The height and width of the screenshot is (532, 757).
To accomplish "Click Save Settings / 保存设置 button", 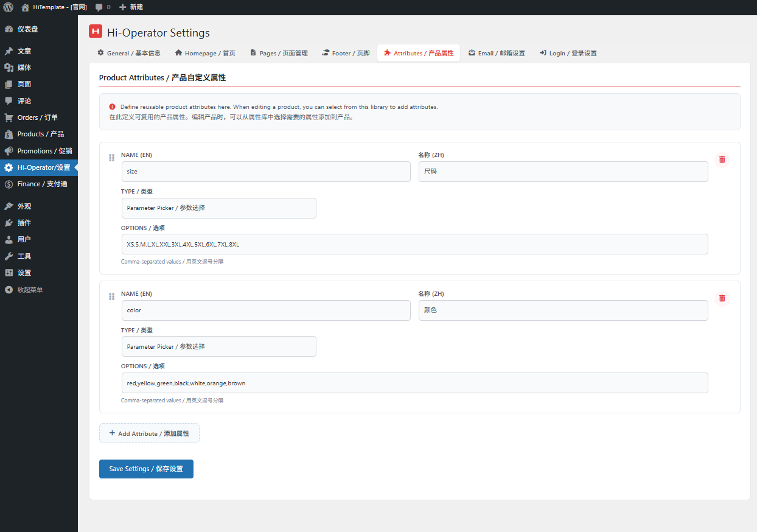I will pos(146,469).
